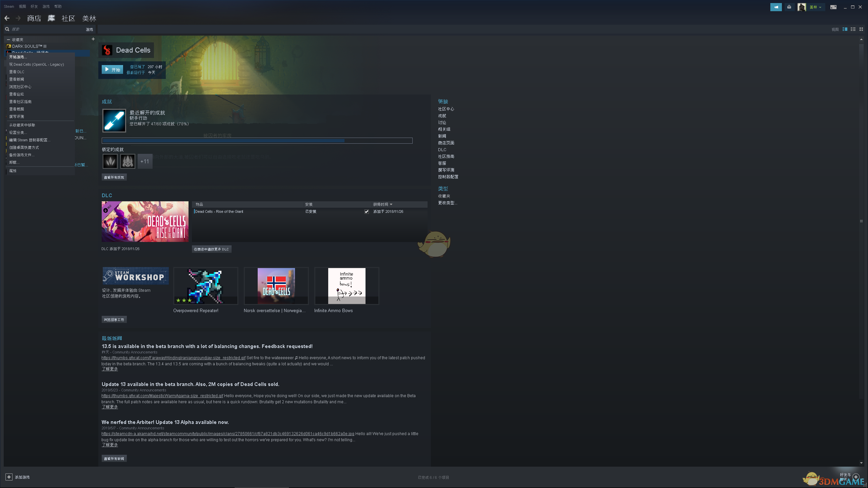The height and width of the screenshot is (488, 868).
Task: Click the back navigation arrow
Action: (7, 18)
